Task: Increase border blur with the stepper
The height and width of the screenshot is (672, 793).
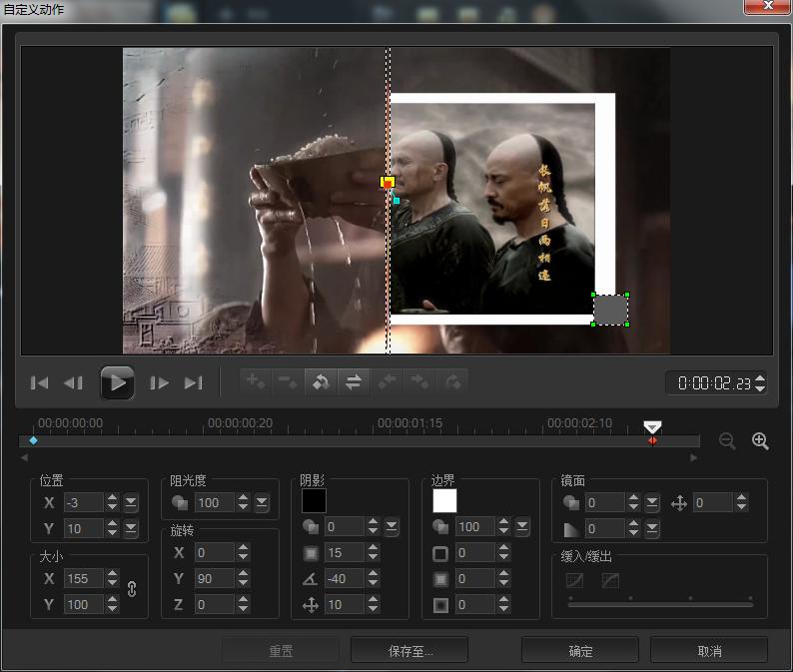Action: tap(503, 574)
